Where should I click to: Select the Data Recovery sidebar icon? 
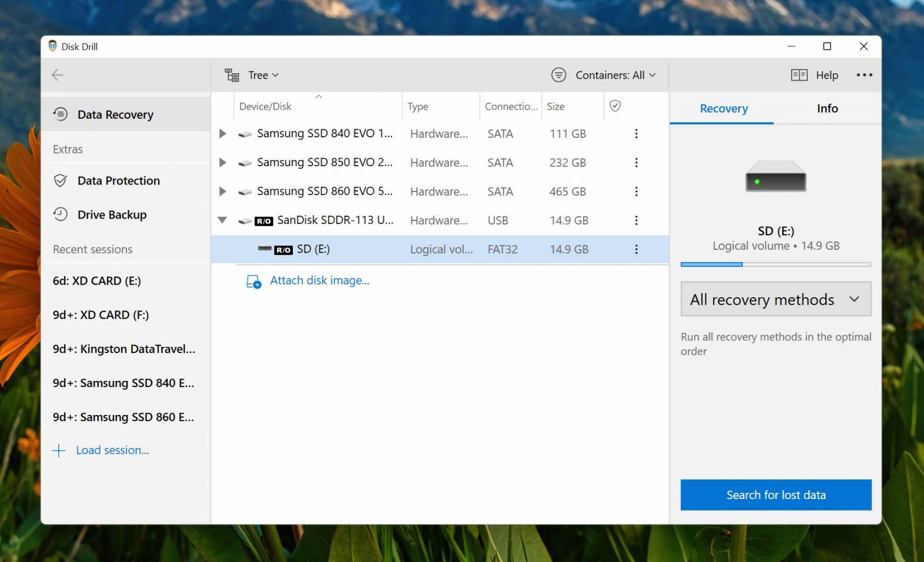tap(61, 114)
